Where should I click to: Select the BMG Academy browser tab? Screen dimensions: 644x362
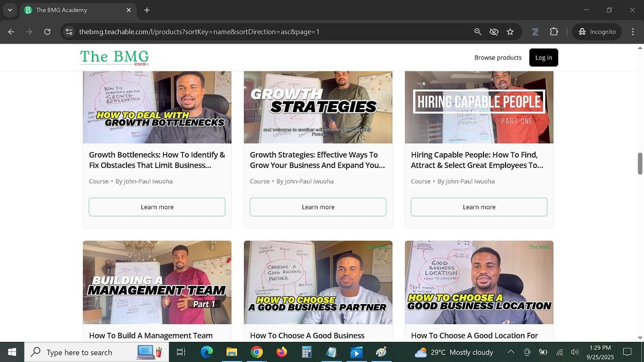click(x=72, y=10)
